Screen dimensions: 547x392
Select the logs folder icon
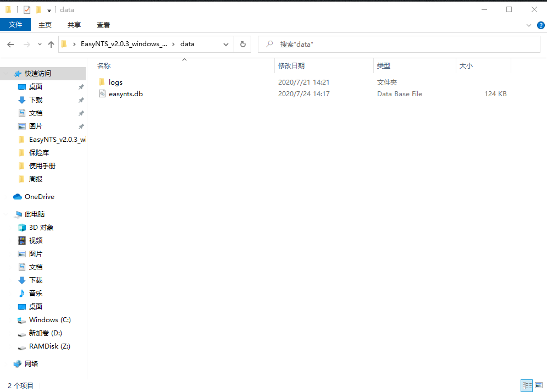[x=102, y=82]
